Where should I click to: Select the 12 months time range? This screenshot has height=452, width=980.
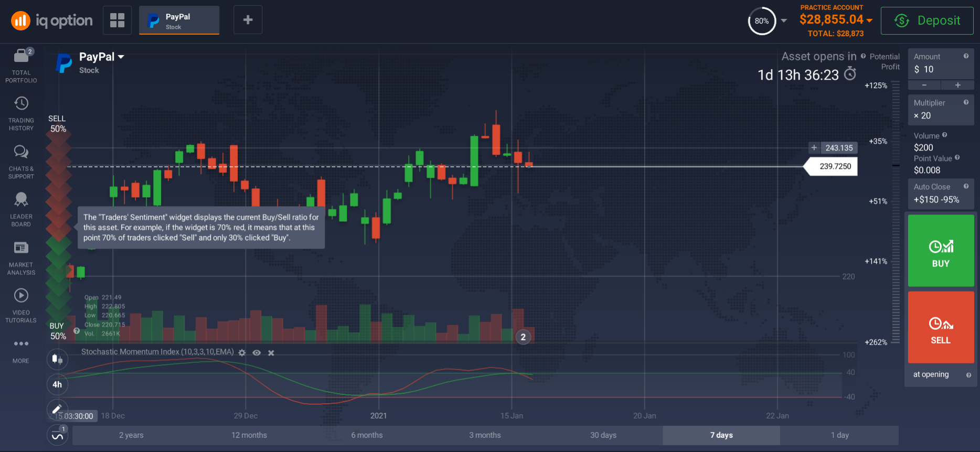(249, 435)
